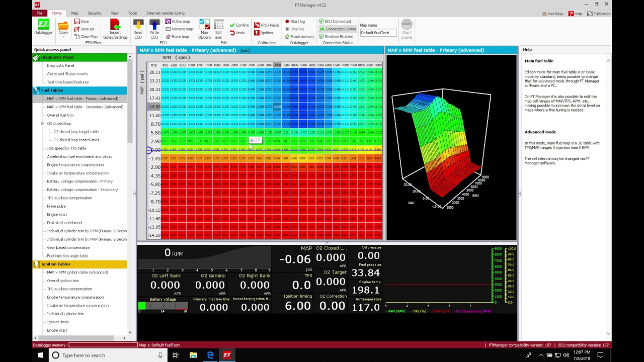Screen dimensions: 644x362
Task: Open Help from the title area
Action: (575, 14)
